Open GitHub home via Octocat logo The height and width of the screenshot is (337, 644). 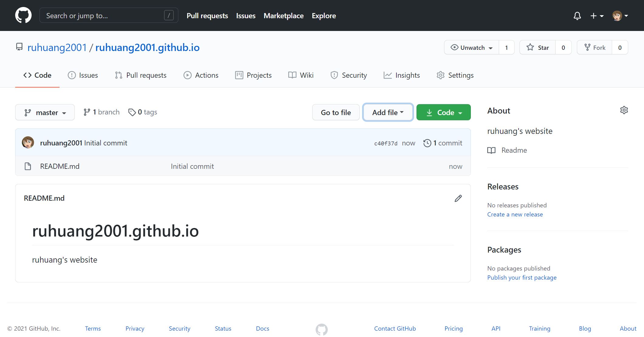pyautogui.click(x=23, y=15)
